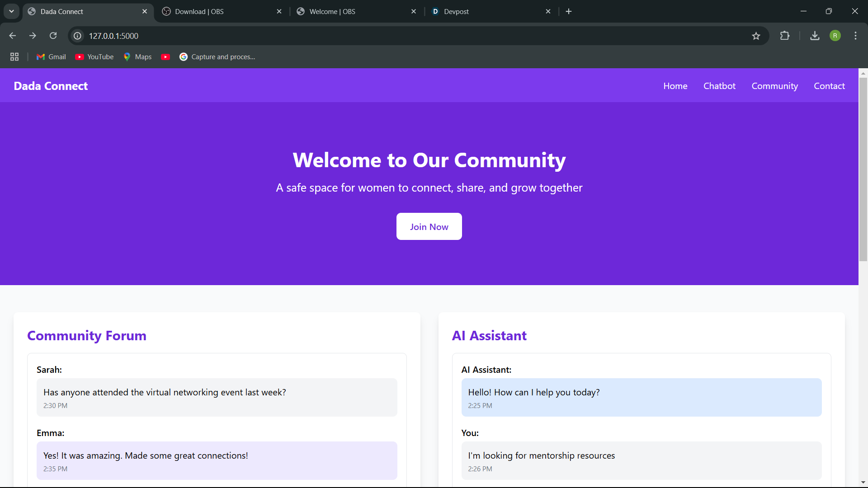Open the apps grid in bookmarks bar

point(14,57)
